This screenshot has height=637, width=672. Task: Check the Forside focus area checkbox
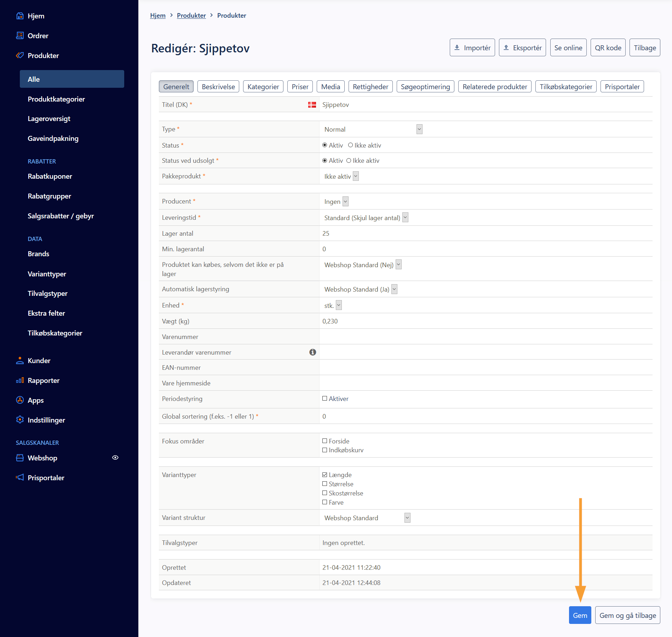pyautogui.click(x=324, y=441)
